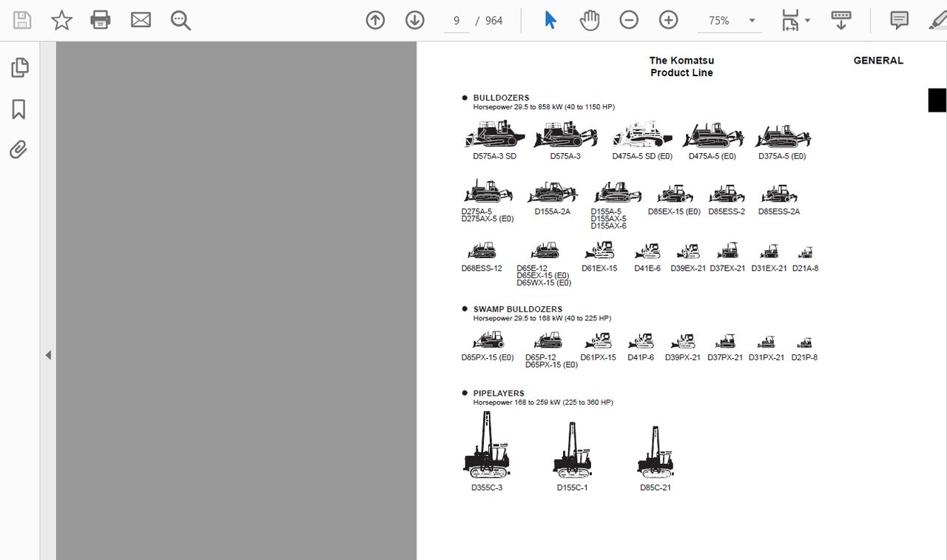Screen dimensions: 947x560
Task: Click the D21P-8 model label
Action: tap(804, 357)
